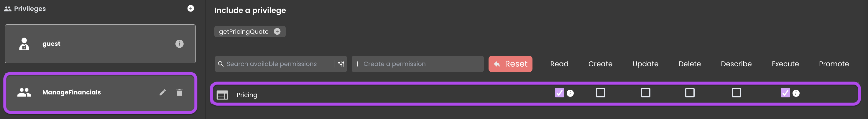Enable Describe permission for Pricing
The width and height of the screenshot is (868, 119).
pos(736,93)
